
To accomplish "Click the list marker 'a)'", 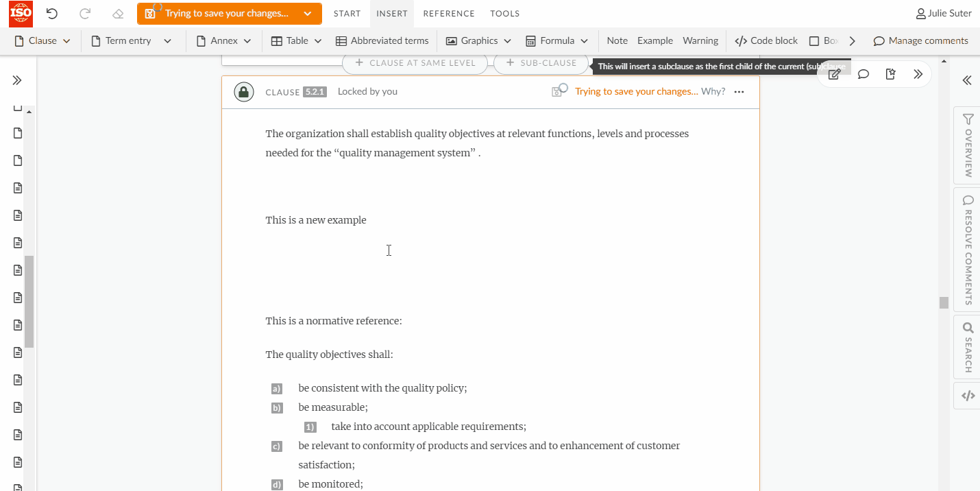I will [x=277, y=389].
